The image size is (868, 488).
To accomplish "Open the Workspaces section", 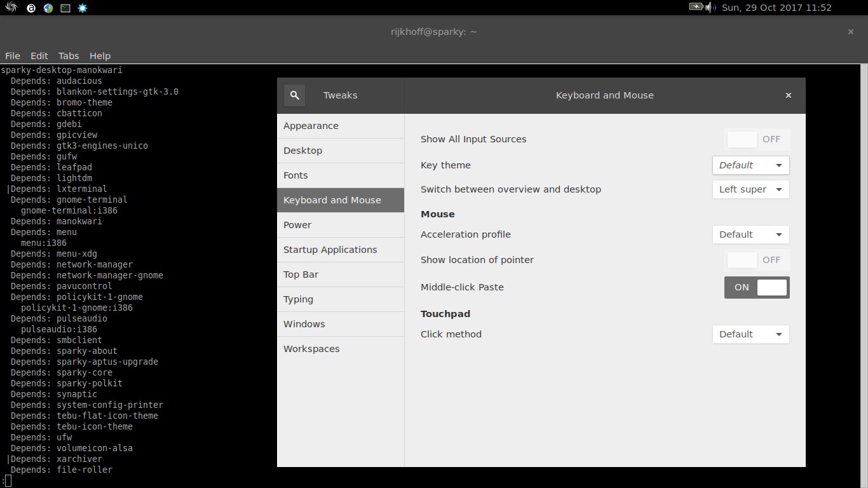I will click(x=341, y=349).
